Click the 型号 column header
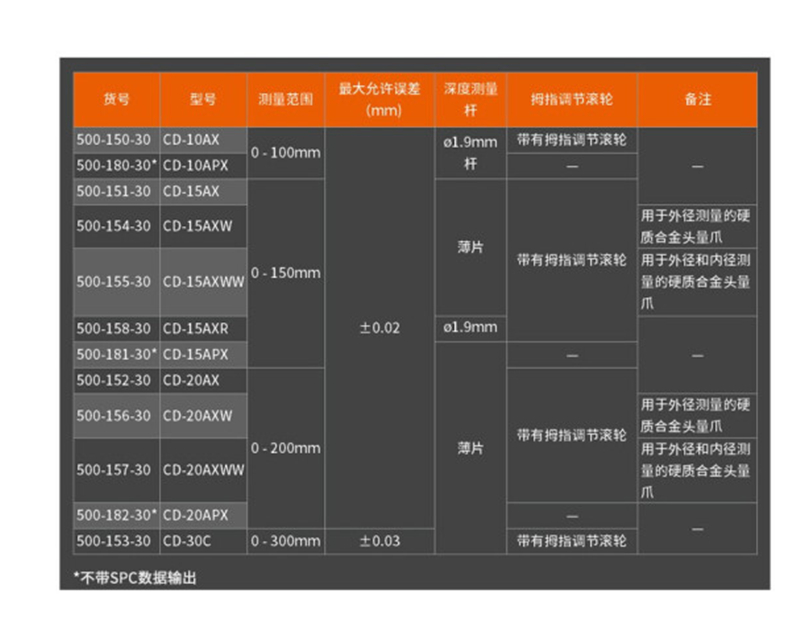Viewport: 800px width, 618px height. click(202, 100)
